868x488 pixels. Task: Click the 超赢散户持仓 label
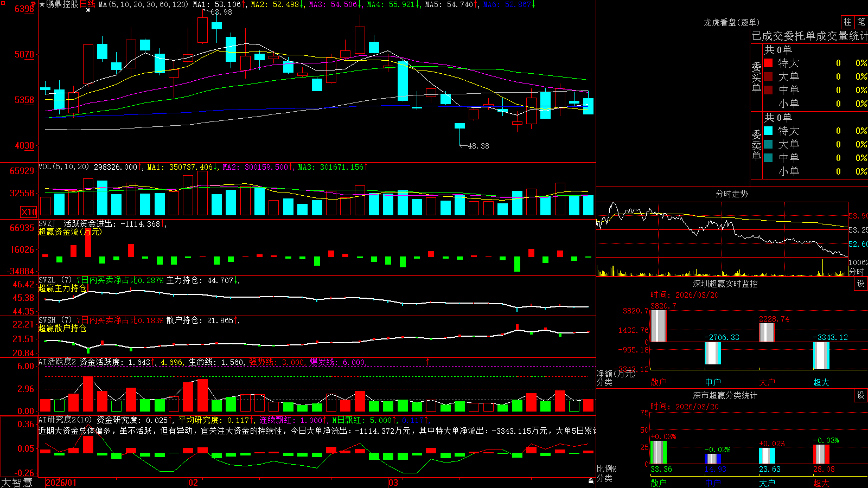[62, 328]
